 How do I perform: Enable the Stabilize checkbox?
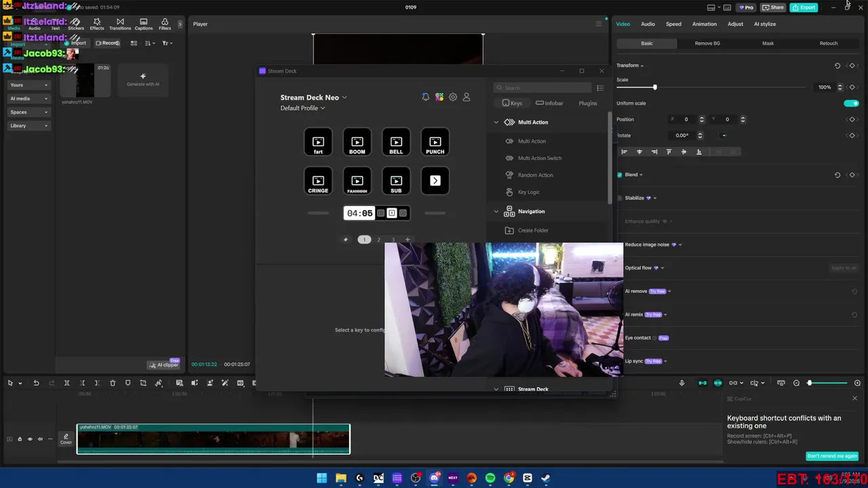[x=619, y=198]
